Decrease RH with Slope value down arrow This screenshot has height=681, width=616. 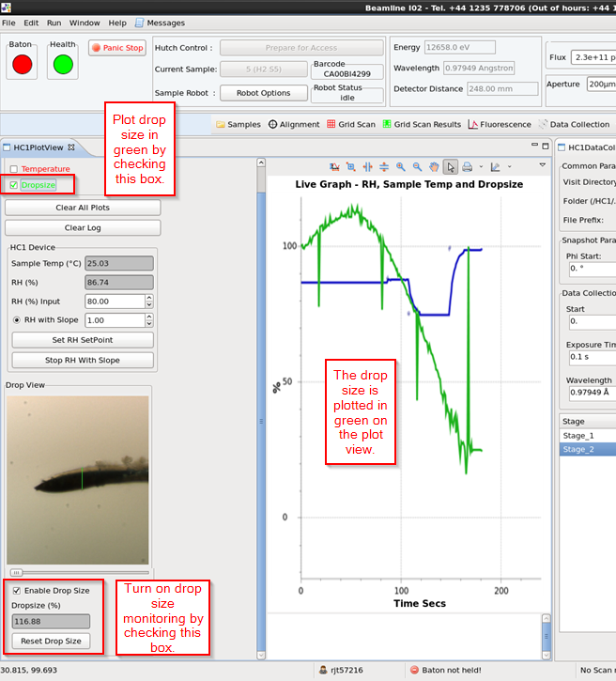click(x=149, y=323)
